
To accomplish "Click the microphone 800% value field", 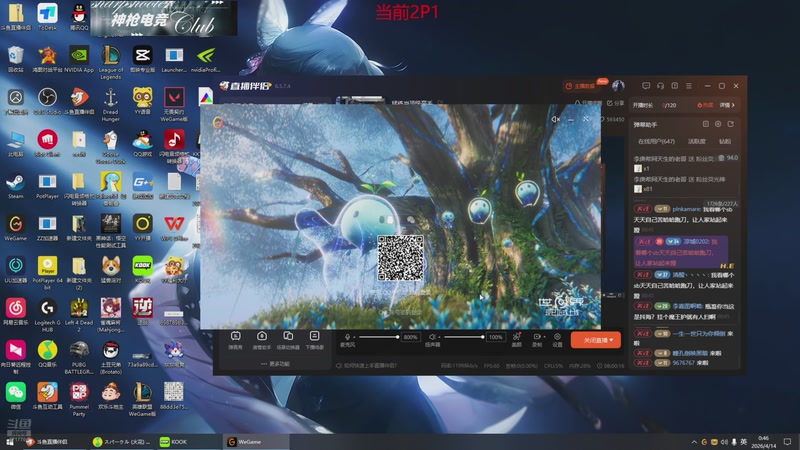I will click(x=410, y=337).
